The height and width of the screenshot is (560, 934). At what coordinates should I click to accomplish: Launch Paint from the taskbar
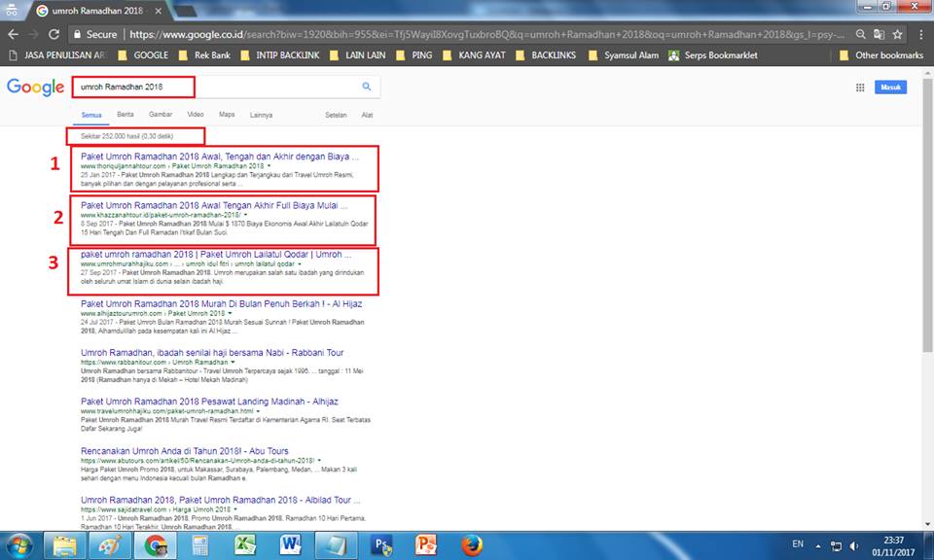coord(110,545)
